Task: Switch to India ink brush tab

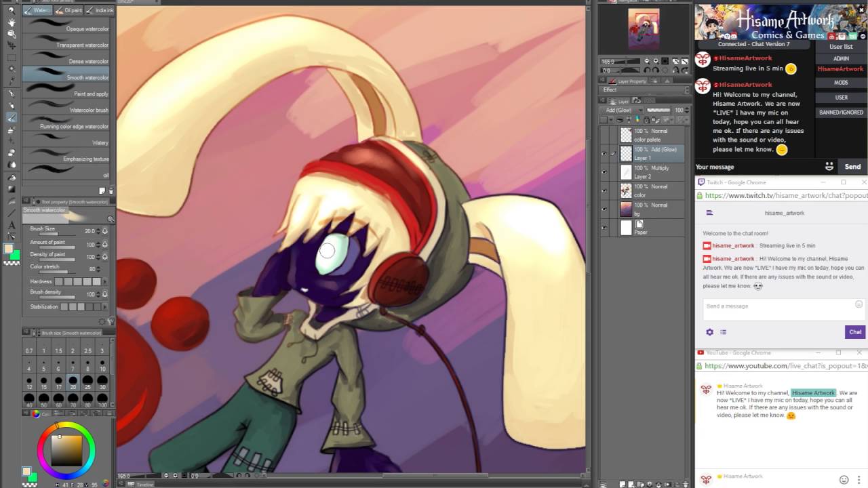Action: (x=99, y=10)
